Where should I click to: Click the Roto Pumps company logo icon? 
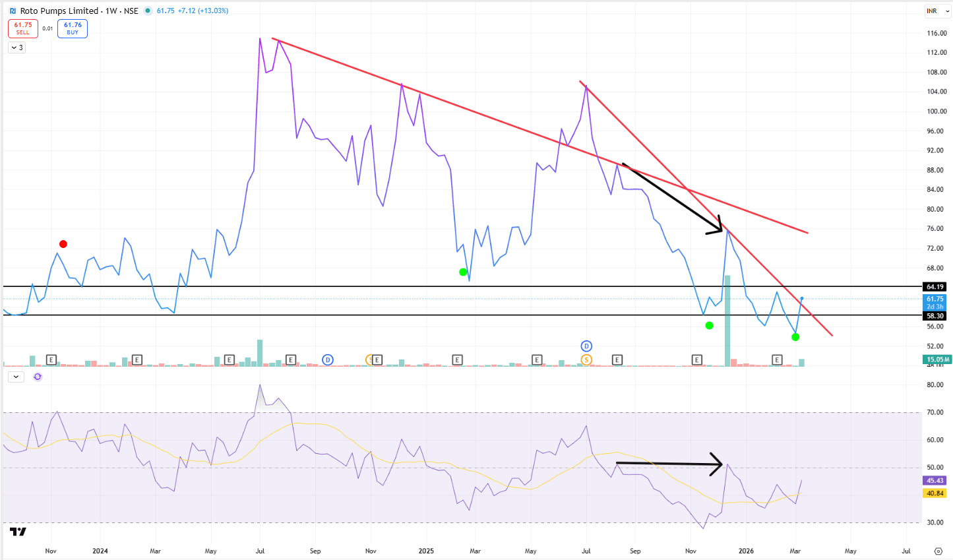click(13, 11)
